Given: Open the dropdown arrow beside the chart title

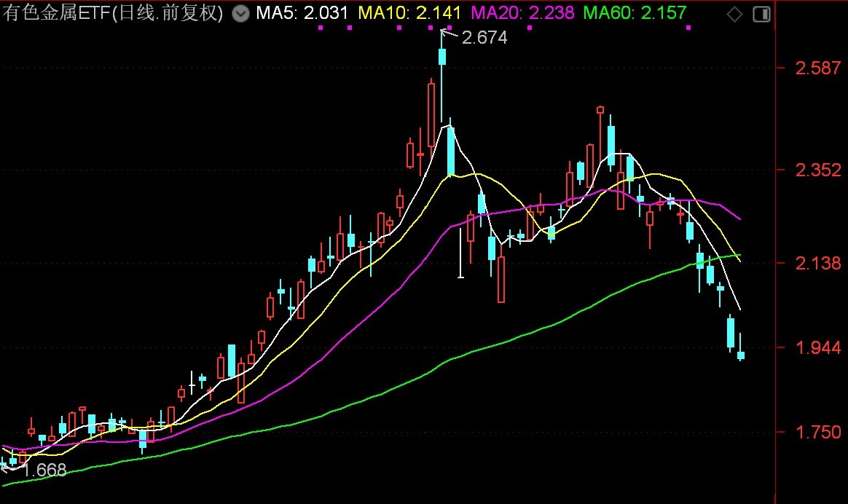Looking at the screenshot, I should [x=240, y=13].
